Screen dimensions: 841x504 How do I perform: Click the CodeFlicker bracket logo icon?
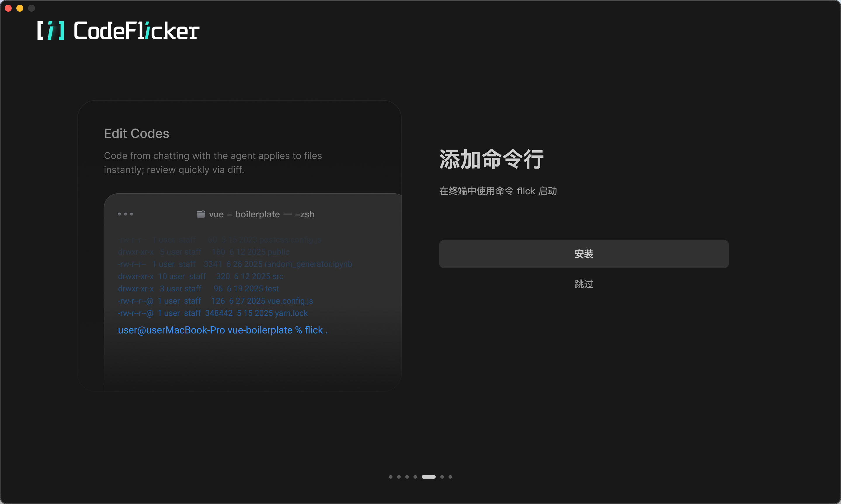(x=51, y=31)
